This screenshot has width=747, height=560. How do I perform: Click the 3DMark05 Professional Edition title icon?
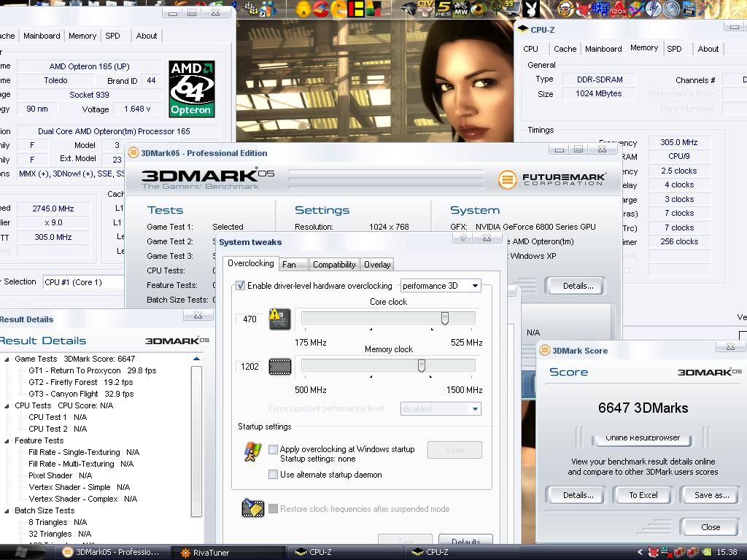(134, 153)
